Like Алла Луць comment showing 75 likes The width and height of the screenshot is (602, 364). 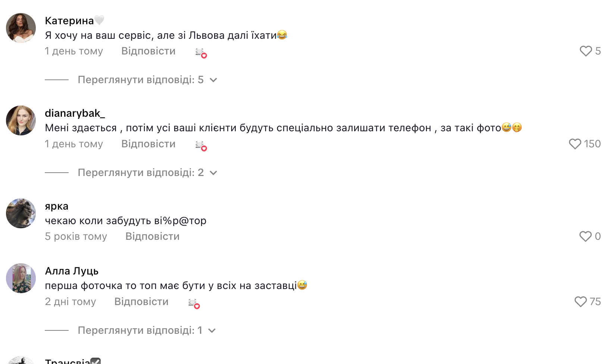click(x=580, y=302)
